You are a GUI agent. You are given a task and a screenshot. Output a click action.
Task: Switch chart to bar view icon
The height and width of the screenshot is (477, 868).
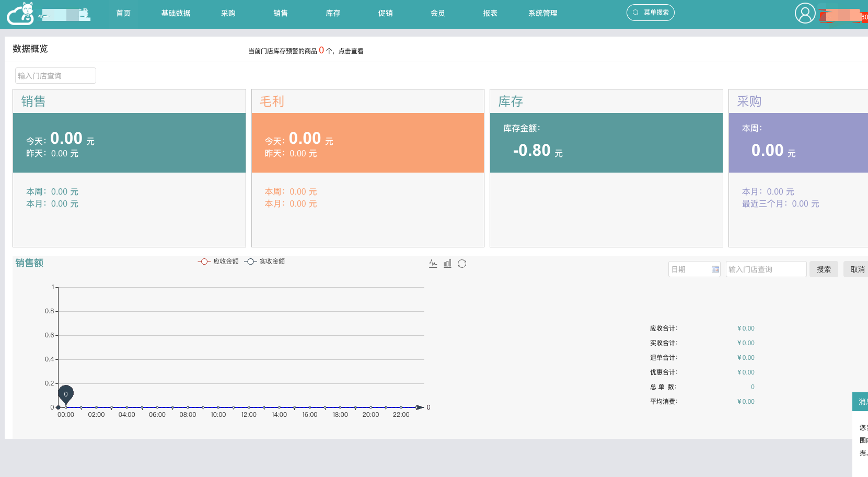click(447, 263)
